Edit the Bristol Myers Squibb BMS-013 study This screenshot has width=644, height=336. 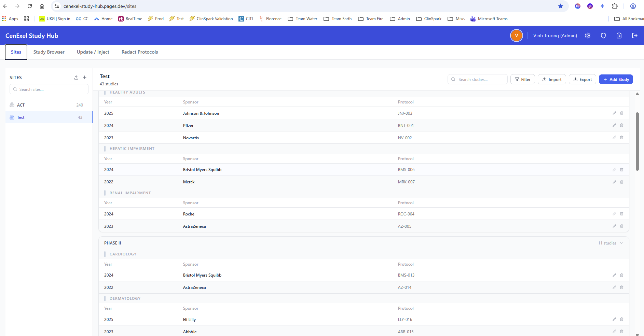(614, 275)
